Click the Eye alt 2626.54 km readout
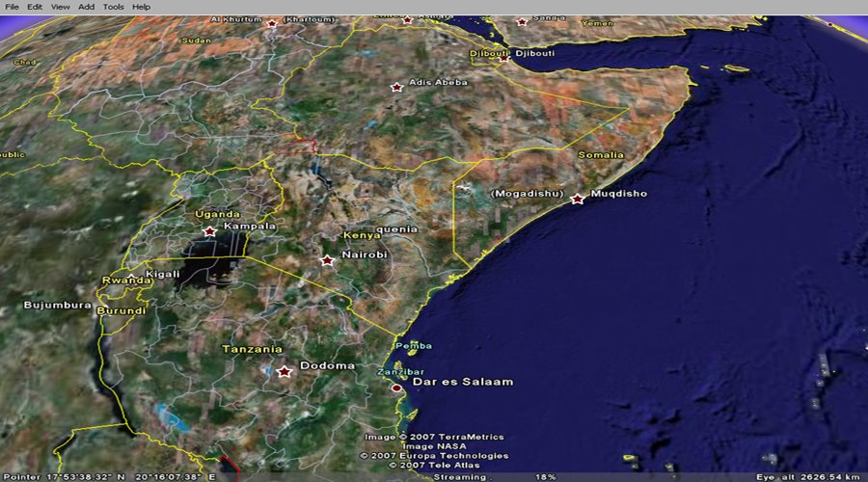The width and height of the screenshot is (868, 482). point(808,477)
